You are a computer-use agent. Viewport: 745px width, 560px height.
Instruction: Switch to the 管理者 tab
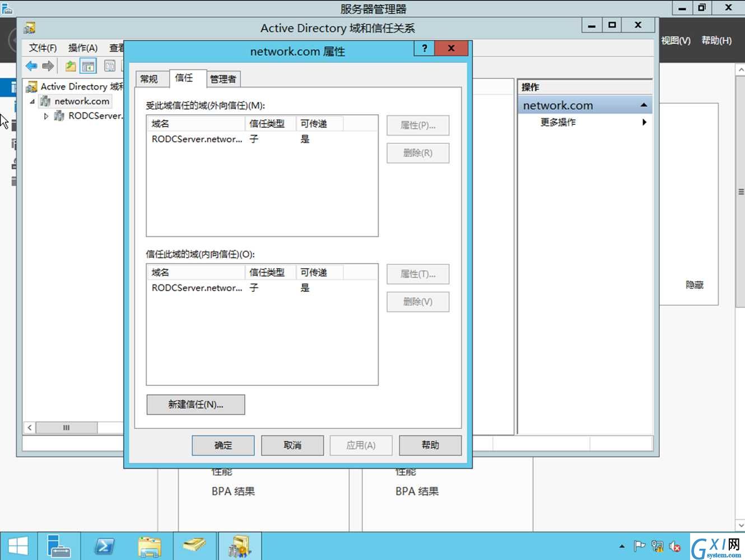click(223, 79)
